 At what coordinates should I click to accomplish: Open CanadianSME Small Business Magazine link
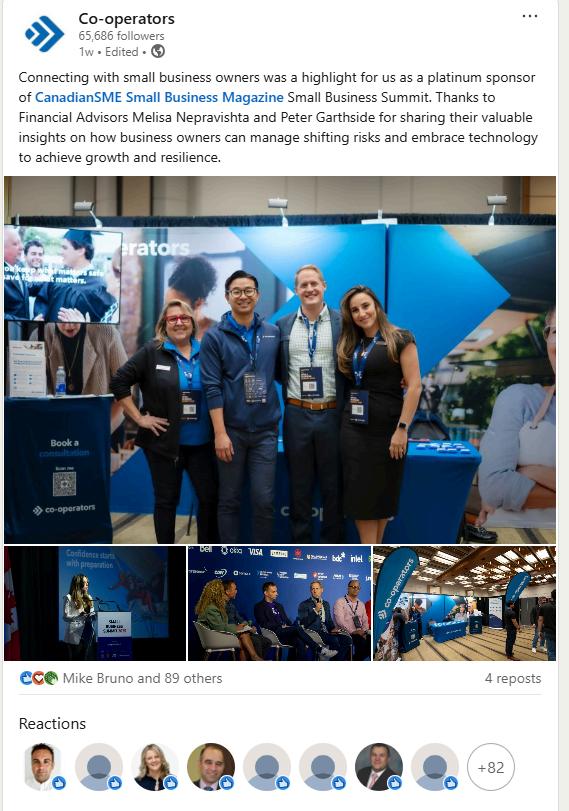coord(159,97)
